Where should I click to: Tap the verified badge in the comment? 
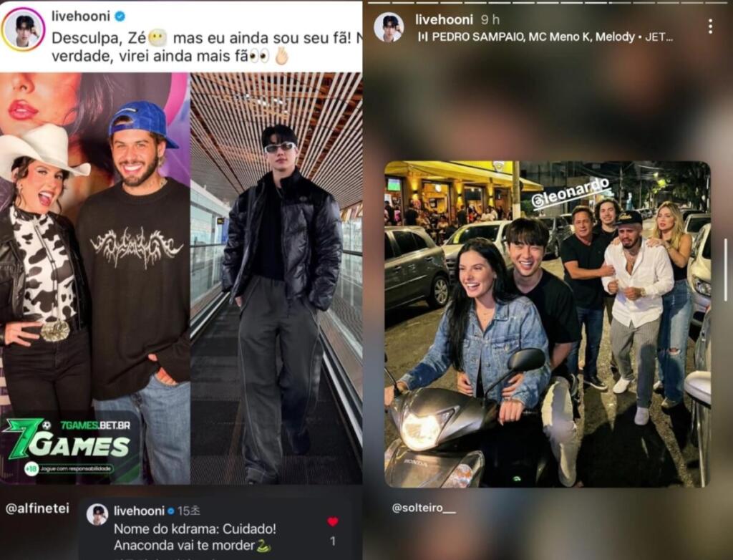coord(171,511)
